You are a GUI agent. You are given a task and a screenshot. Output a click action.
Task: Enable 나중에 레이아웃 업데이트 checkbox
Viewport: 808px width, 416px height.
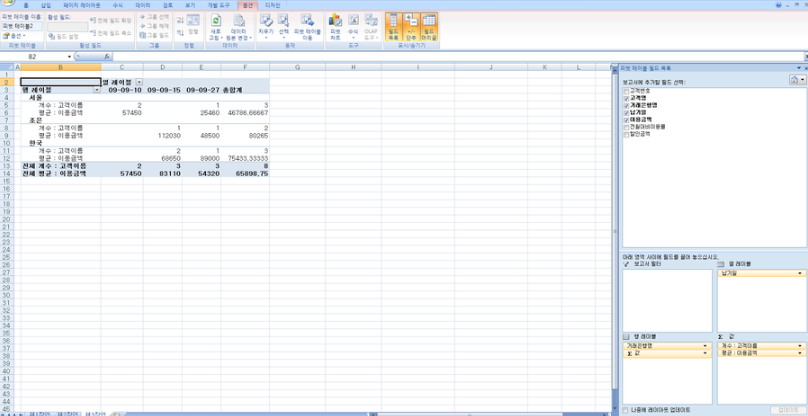point(626,409)
